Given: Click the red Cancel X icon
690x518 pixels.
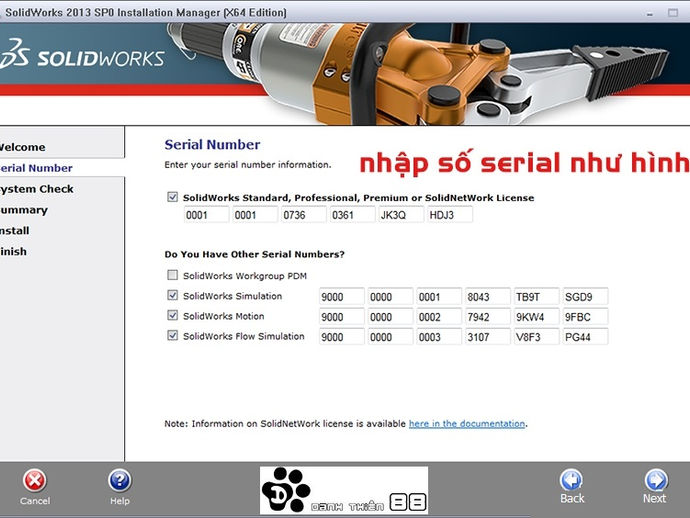Looking at the screenshot, I should (x=34, y=481).
